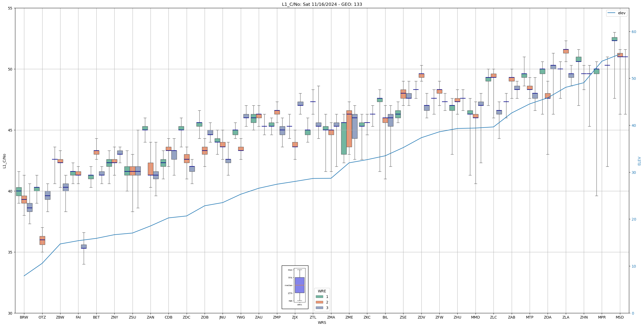The image size is (644, 327).
Task: Click the ELEV right axis label
Action: pyautogui.click(x=639, y=161)
